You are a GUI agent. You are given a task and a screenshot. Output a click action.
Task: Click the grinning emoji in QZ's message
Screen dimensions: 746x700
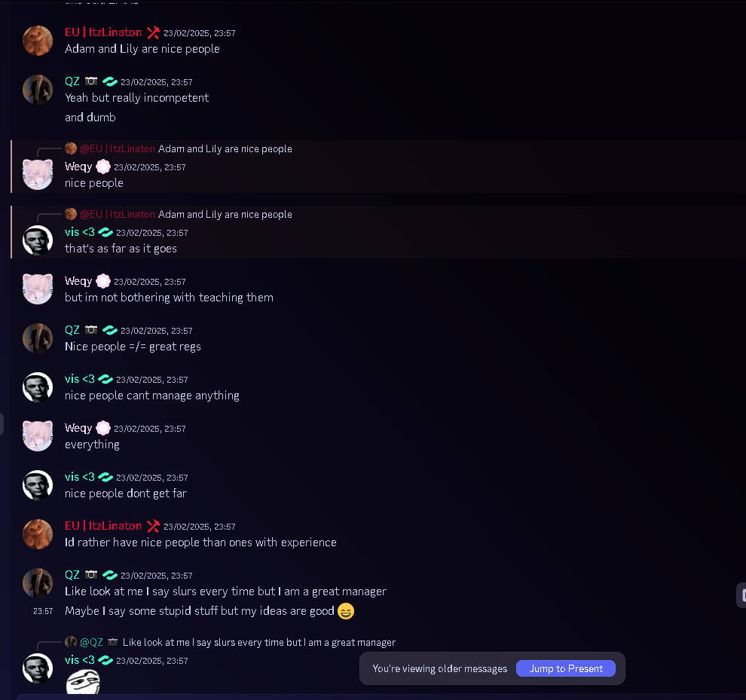pos(346,611)
